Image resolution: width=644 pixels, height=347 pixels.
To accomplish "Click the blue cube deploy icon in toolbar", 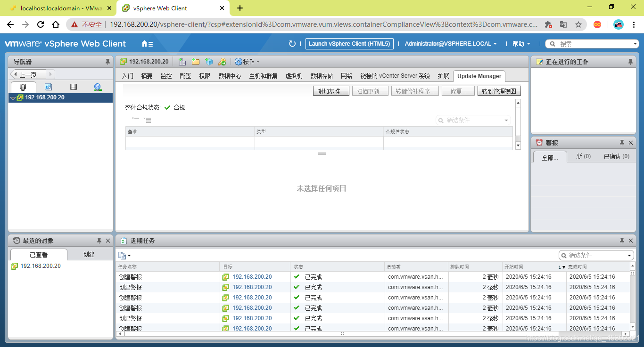I will coord(208,62).
